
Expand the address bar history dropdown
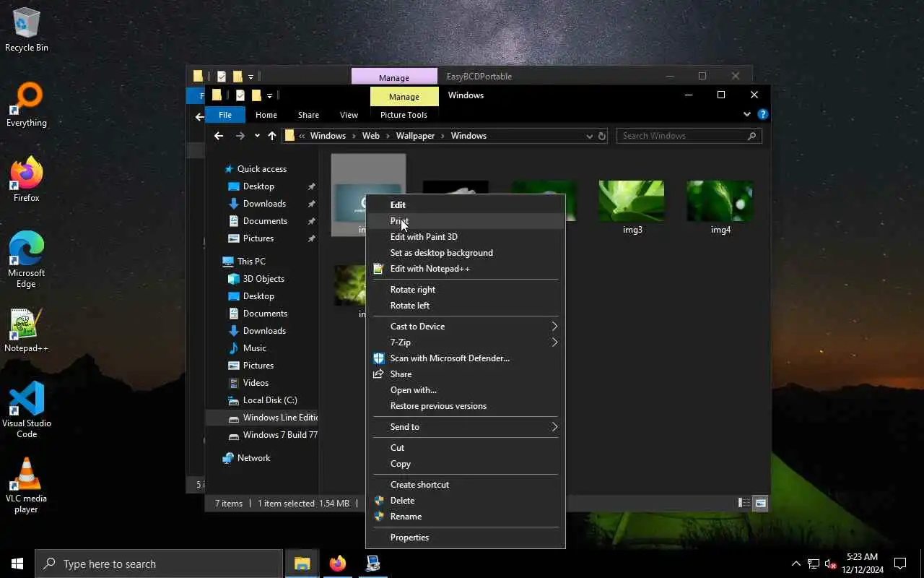tap(590, 136)
